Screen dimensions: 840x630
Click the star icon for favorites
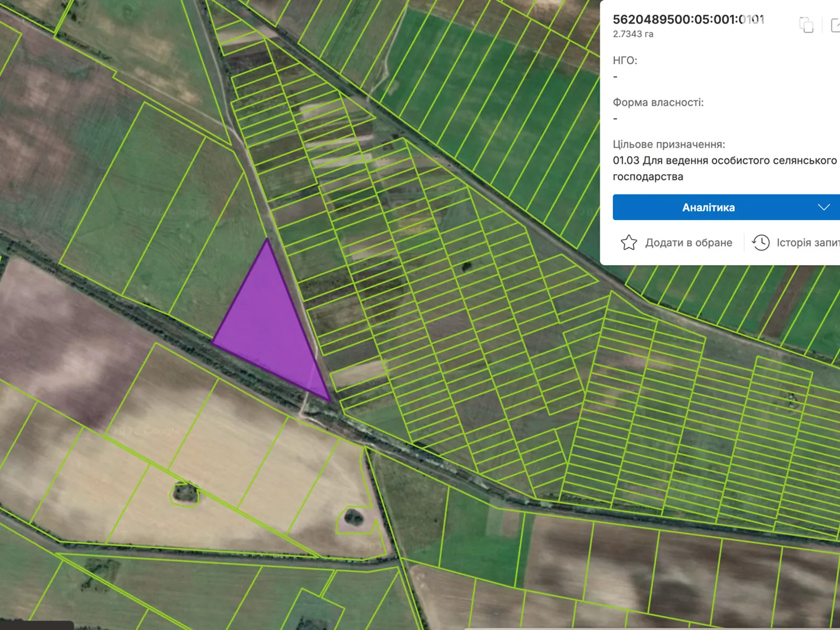pyautogui.click(x=628, y=243)
